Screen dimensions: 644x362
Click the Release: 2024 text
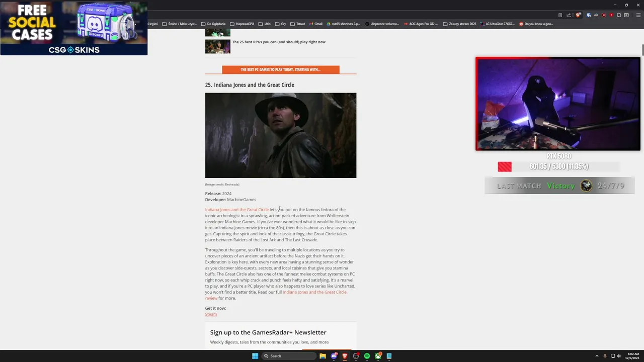[x=218, y=194]
